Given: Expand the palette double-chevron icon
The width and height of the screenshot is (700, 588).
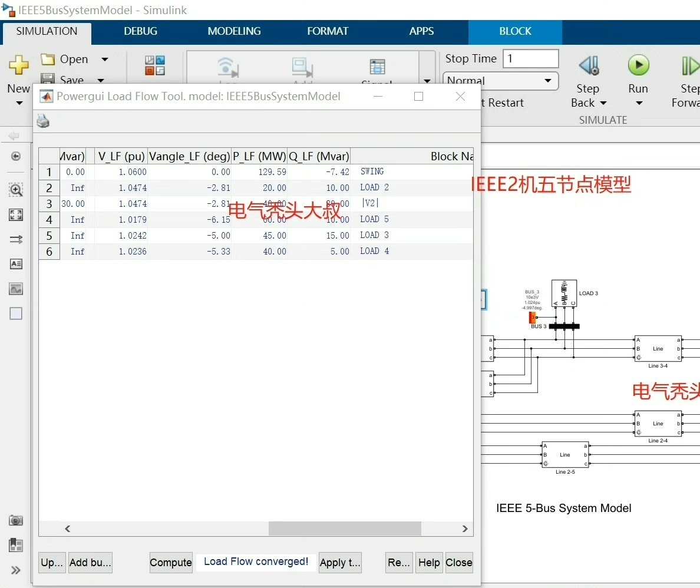Looking at the screenshot, I should click(x=16, y=570).
